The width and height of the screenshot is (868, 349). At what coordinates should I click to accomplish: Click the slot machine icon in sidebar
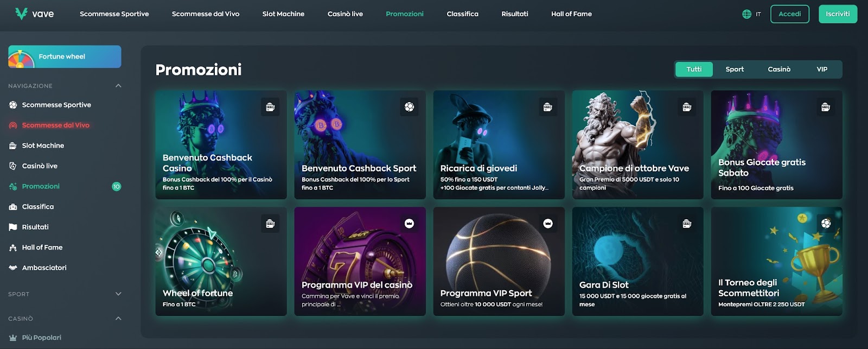[x=13, y=145]
